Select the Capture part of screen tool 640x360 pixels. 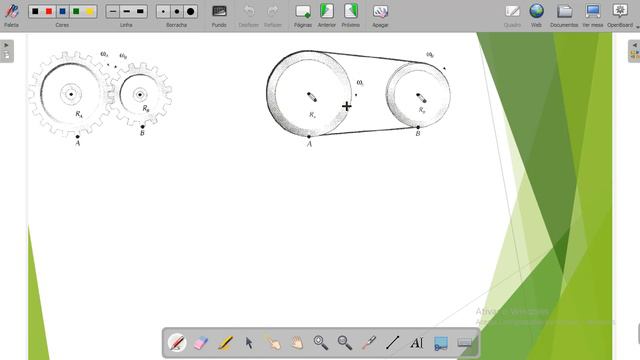(441, 343)
